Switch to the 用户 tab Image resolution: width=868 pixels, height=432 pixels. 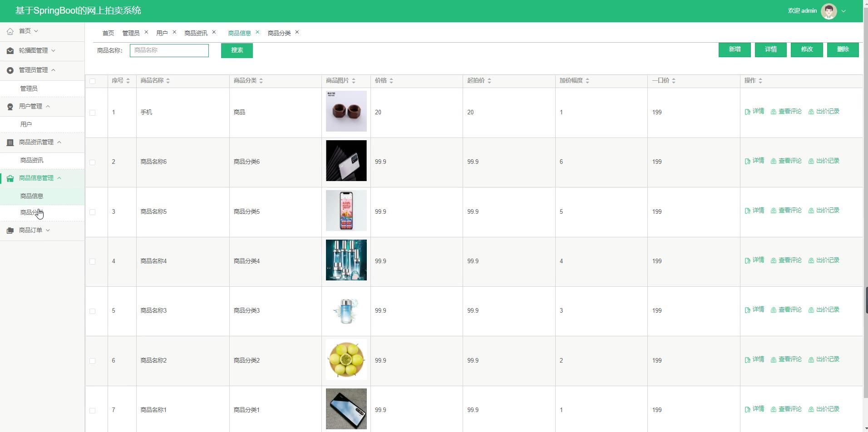pyautogui.click(x=162, y=33)
